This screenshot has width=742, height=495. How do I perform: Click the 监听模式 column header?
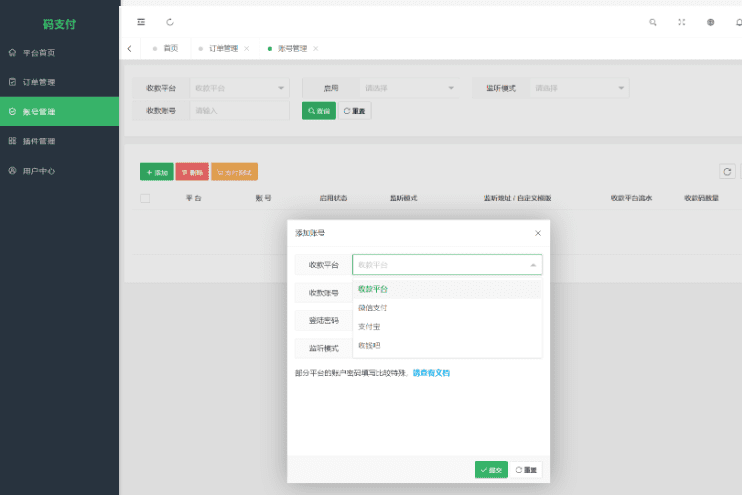point(403,198)
